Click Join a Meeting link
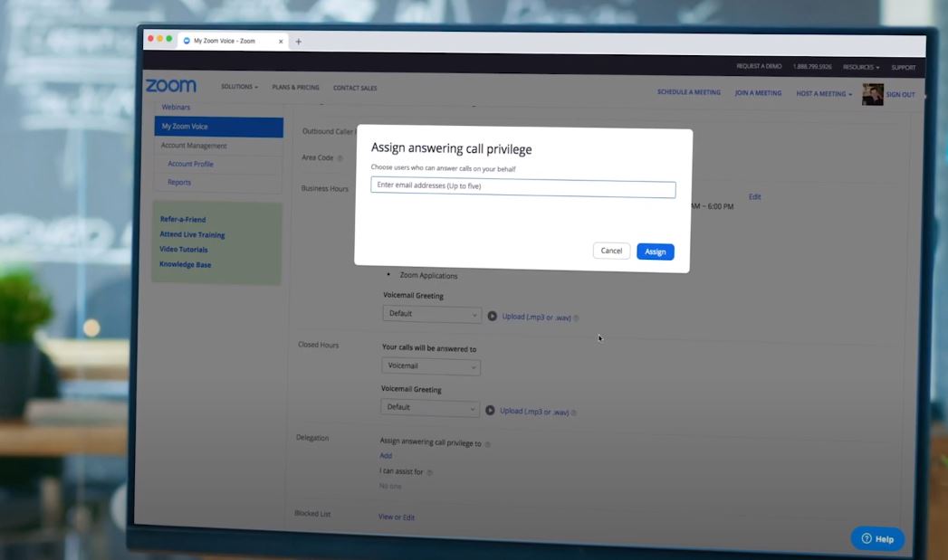948x560 pixels. [758, 93]
